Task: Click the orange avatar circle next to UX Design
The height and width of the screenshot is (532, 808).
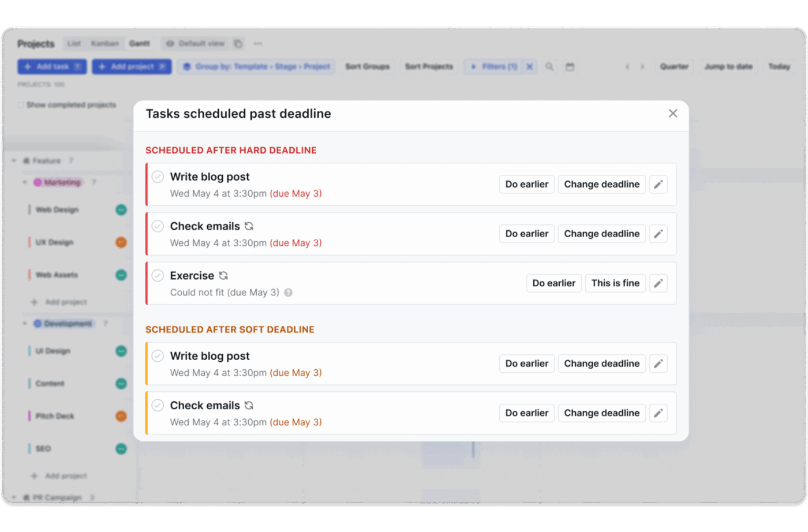Action: click(x=121, y=242)
